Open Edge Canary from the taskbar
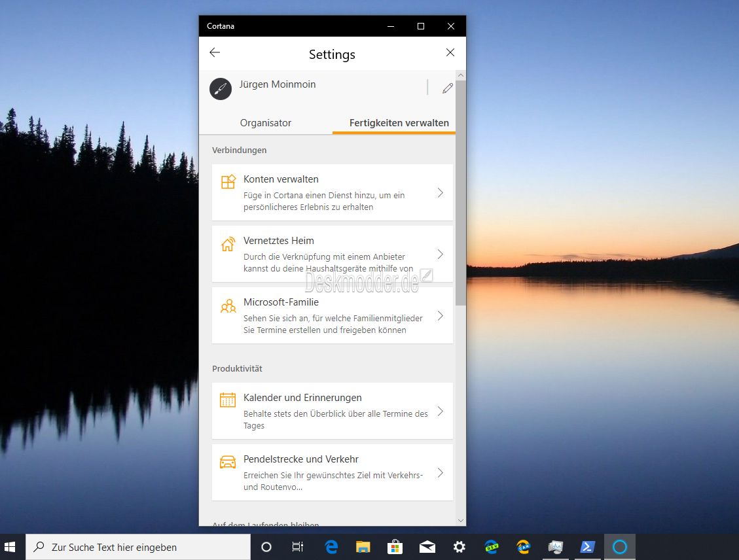The width and height of the screenshot is (739, 560). pos(523,547)
